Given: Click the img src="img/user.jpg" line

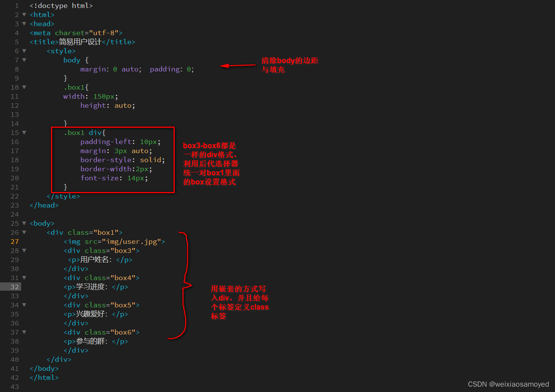Looking at the screenshot, I should (114, 242).
